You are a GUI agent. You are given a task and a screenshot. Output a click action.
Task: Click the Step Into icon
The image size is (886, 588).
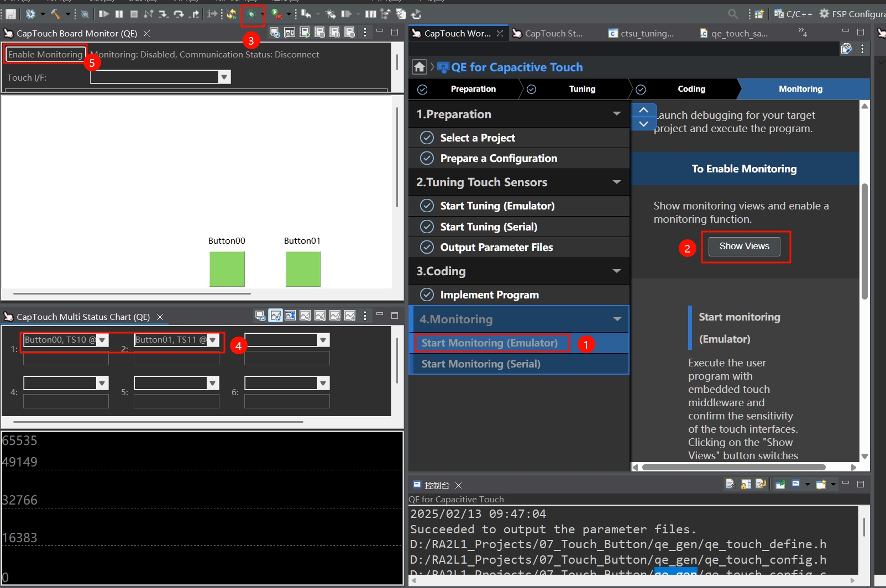click(x=164, y=14)
